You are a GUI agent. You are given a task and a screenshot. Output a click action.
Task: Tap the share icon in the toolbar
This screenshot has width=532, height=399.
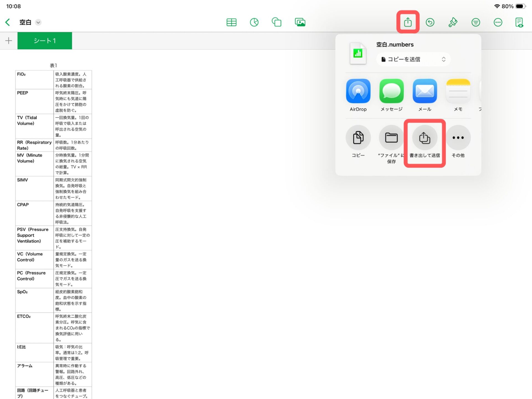pyautogui.click(x=408, y=22)
